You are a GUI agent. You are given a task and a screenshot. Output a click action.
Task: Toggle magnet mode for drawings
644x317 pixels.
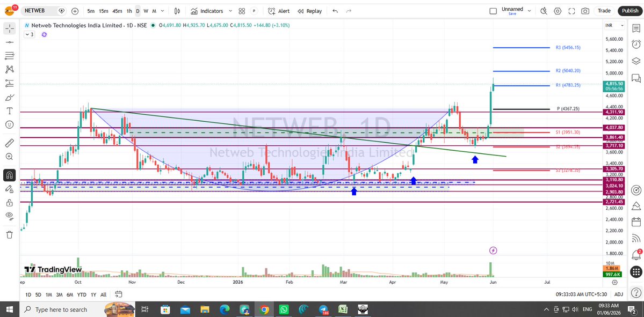click(10, 175)
